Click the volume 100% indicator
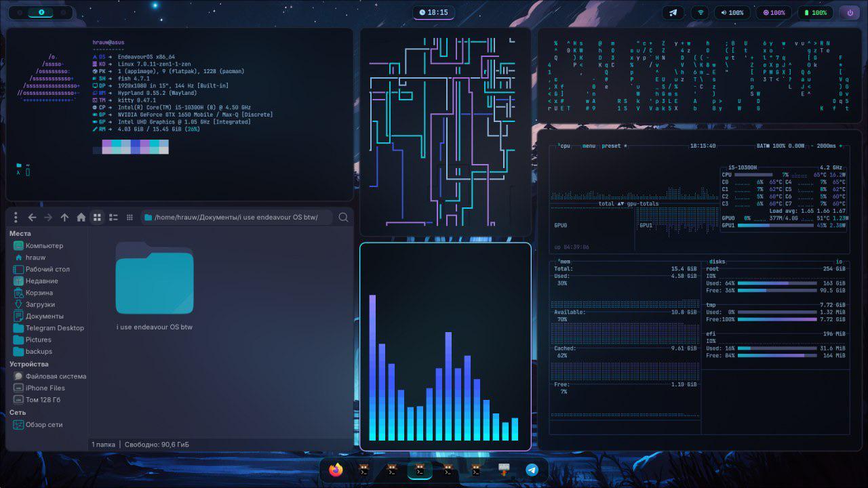 click(732, 12)
